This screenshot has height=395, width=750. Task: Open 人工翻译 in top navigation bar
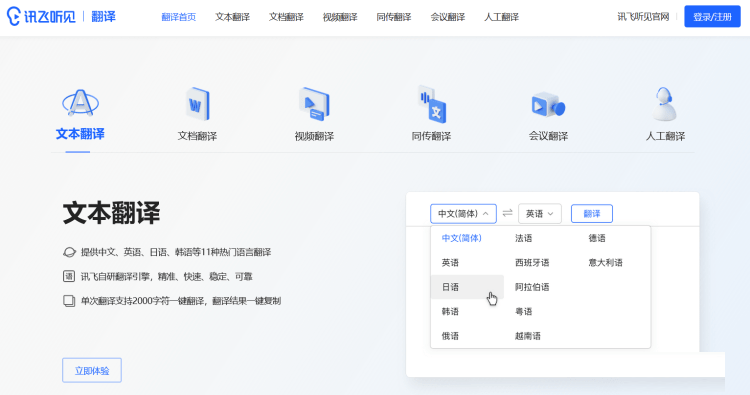click(x=501, y=17)
